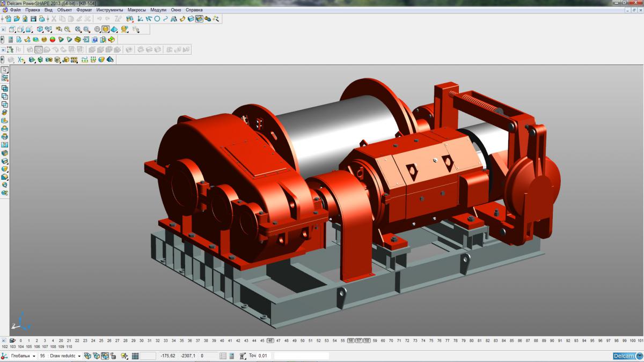Select the Surface creation icon
The height and width of the screenshot is (362, 644).
[182, 19]
